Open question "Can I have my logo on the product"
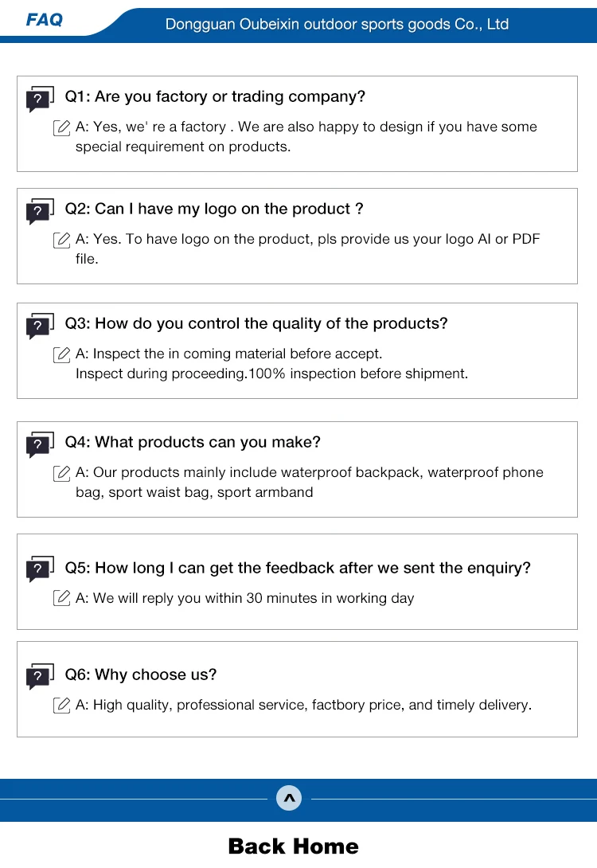 click(x=213, y=209)
